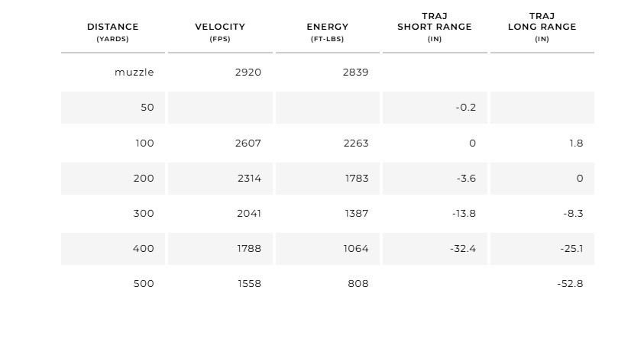Select the 50 yards distance cell
This screenshot has height=361, width=644.
[x=113, y=108]
